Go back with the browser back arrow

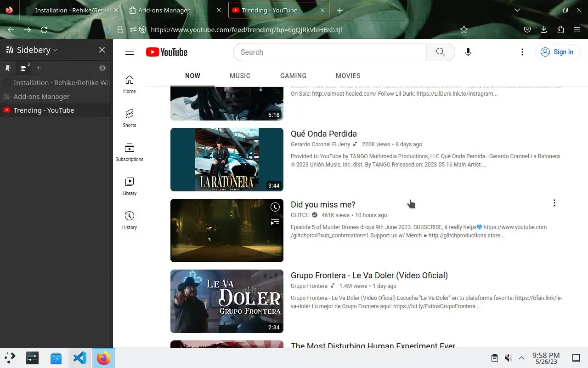(11, 29)
